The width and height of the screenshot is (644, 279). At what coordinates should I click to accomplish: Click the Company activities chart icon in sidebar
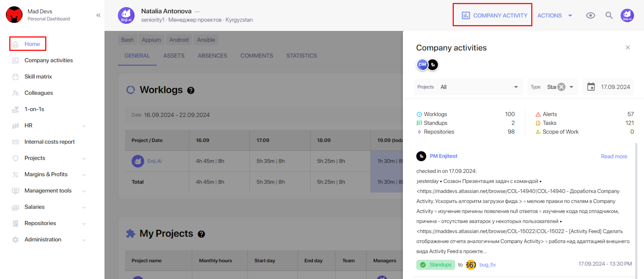15,60
